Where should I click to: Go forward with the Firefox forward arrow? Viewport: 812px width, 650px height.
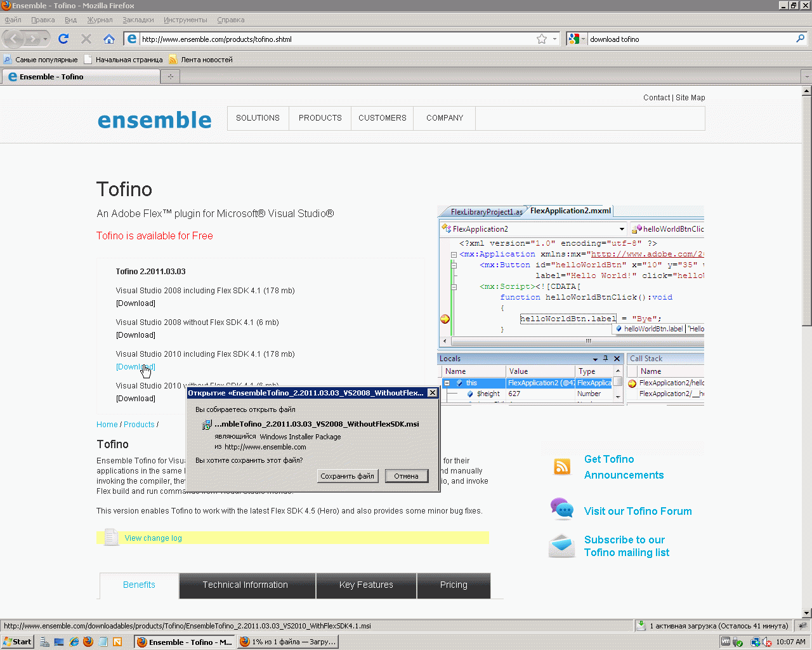point(33,39)
